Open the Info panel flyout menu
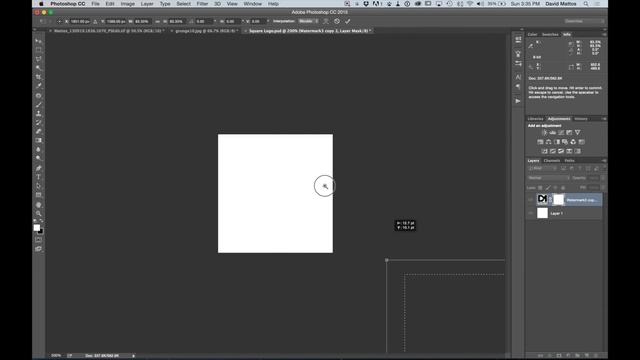The image size is (640, 360). pyautogui.click(x=604, y=35)
